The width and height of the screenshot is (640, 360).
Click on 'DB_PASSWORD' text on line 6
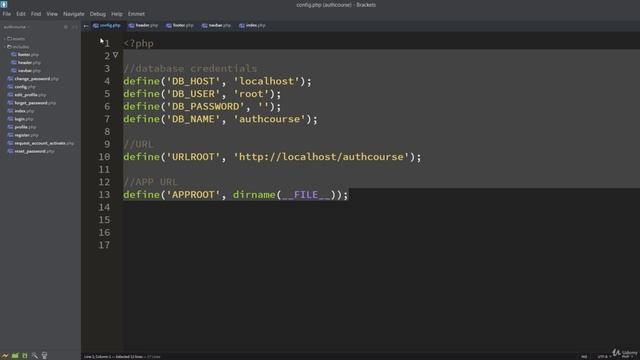point(205,107)
